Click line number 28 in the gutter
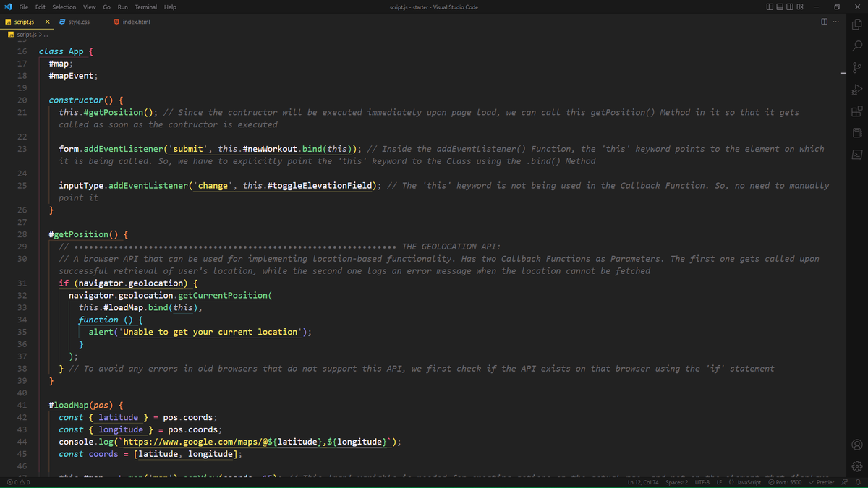Screen dimensions: 868x488 click(x=22, y=234)
